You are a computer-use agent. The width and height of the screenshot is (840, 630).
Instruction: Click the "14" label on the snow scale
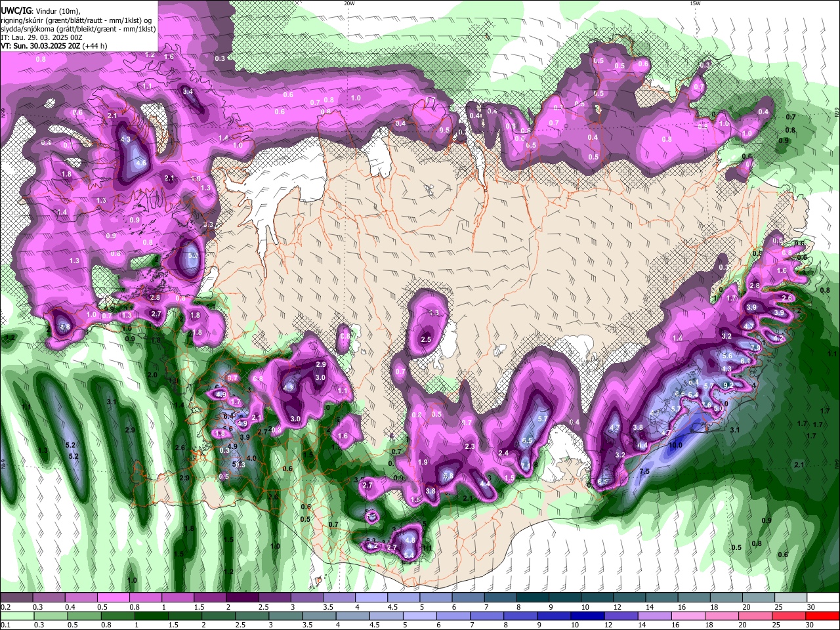coord(650,607)
